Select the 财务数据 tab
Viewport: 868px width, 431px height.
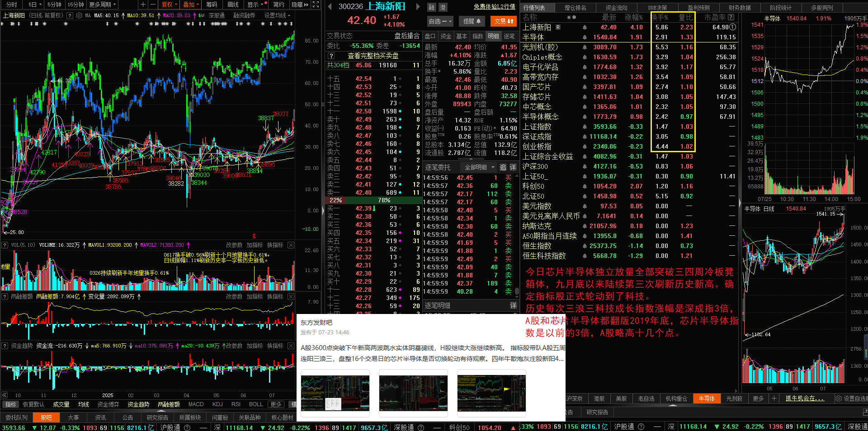(740, 8)
